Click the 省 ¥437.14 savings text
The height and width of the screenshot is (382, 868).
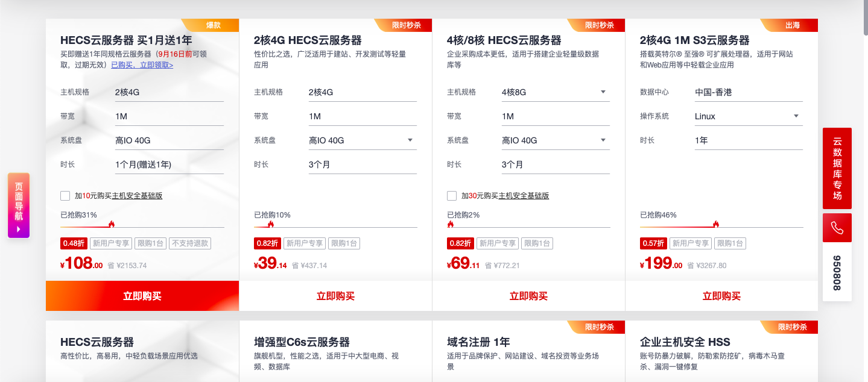(x=309, y=265)
